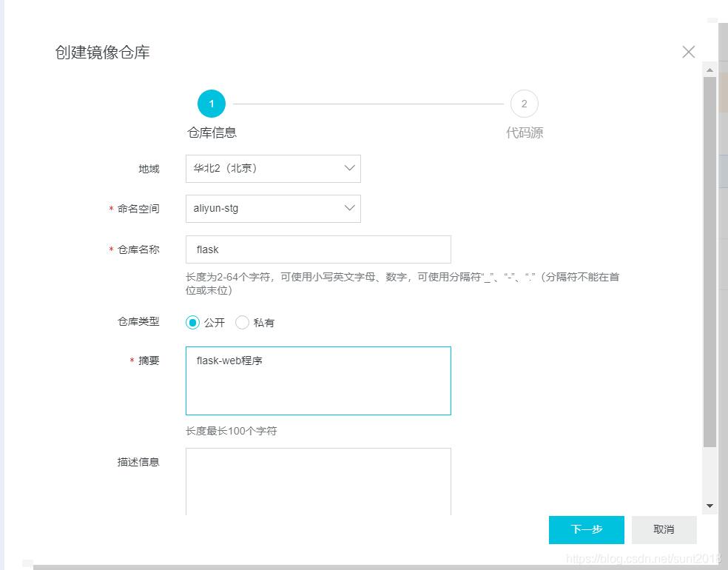Click the scrollbar down arrow icon
728x570 pixels.
tap(710, 506)
